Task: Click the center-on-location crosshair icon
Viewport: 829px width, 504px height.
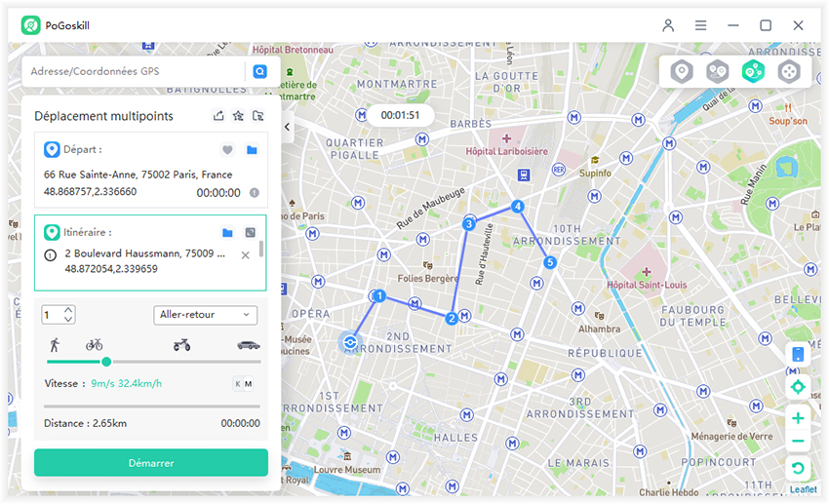Action: [798, 387]
